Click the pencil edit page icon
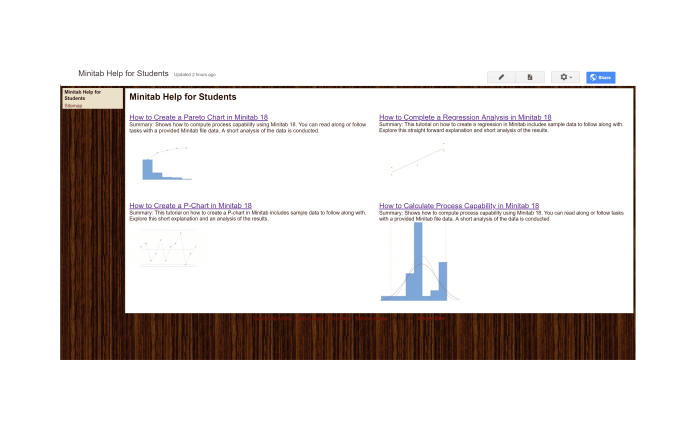 tap(501, 77)
